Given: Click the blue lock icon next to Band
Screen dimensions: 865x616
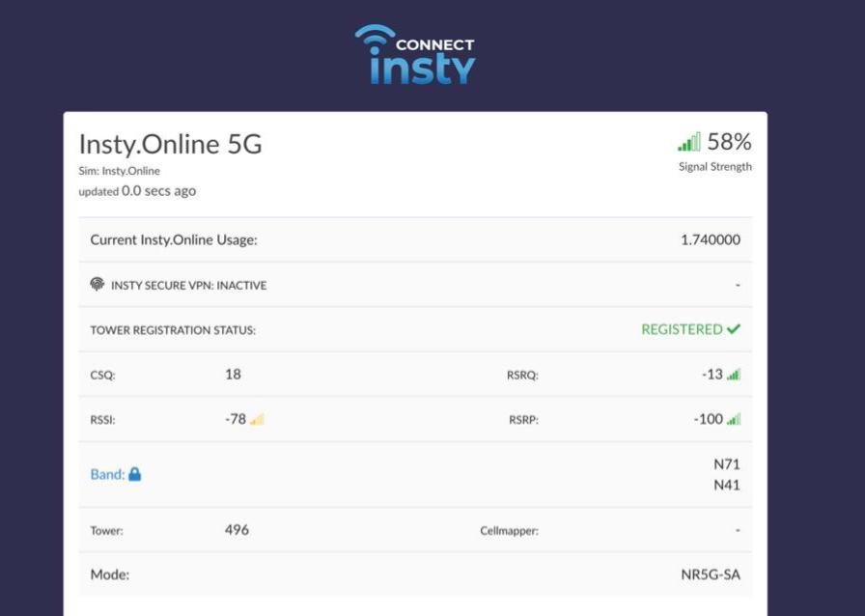Looking at the screenshot, I should [135, 474].
